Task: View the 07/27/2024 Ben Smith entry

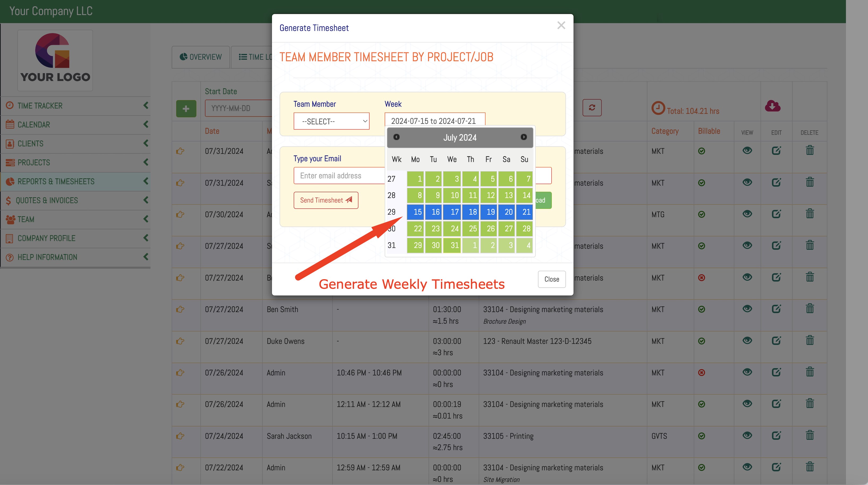Action: [x=747, y=309]
